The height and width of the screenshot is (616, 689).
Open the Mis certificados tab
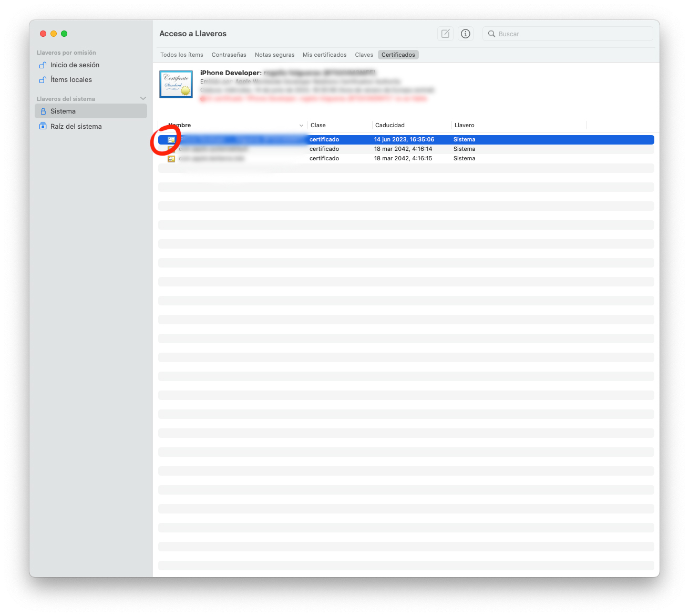coord(324,54)
